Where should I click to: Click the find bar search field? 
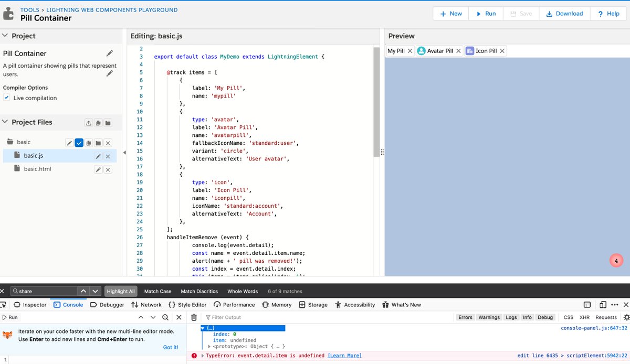[44, 291]
